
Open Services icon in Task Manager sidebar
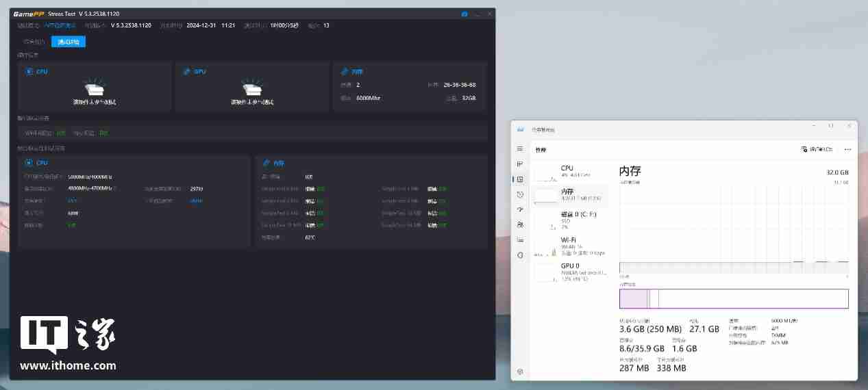tap(520, 255)
